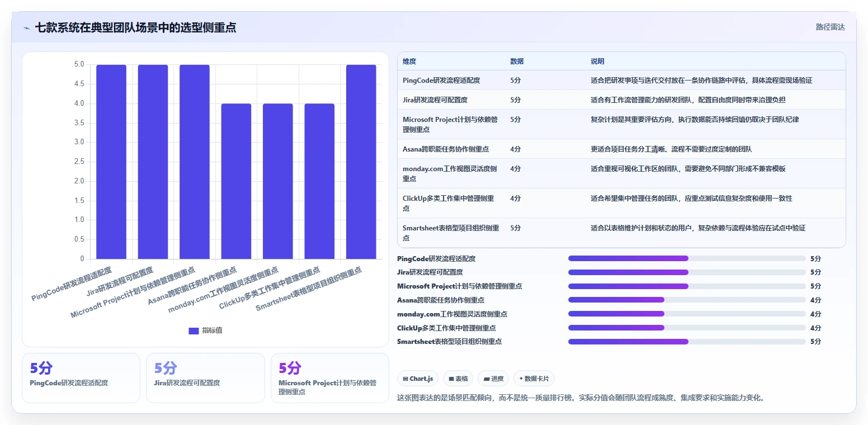Toggle the 指标值 legend item
The height and width of the screenshot is (425, 868).
coord(206,330)
